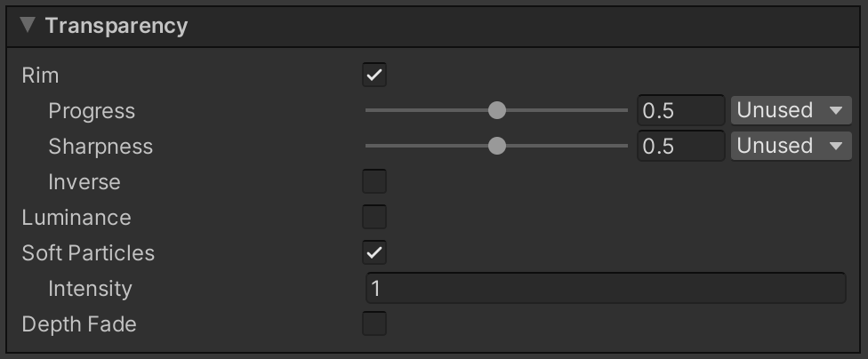Click the Sharpness property label
The image size is (868, 359).
[100, 147]
